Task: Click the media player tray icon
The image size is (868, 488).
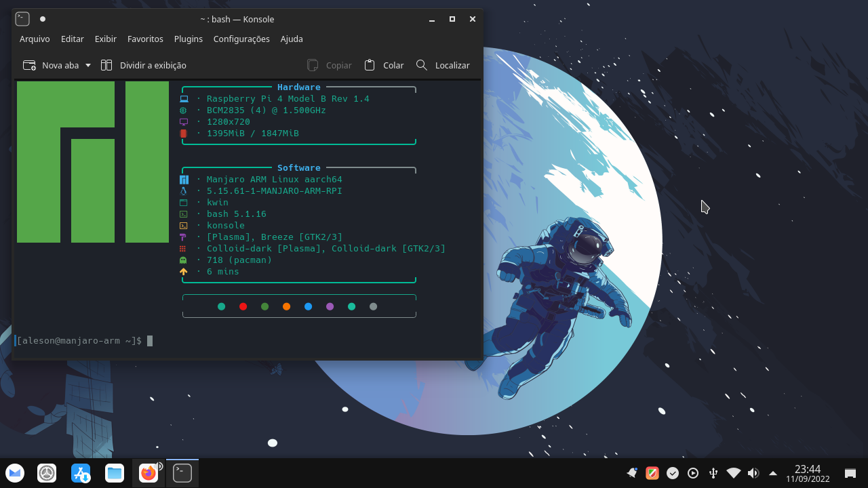Action: pos(693,473)
